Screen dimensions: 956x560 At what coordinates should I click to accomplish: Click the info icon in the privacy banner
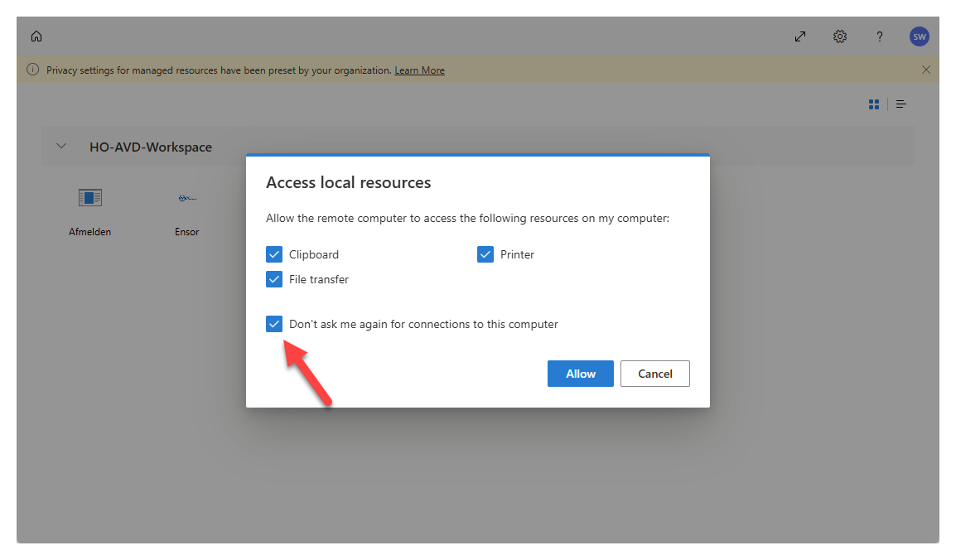click(33, 70)
